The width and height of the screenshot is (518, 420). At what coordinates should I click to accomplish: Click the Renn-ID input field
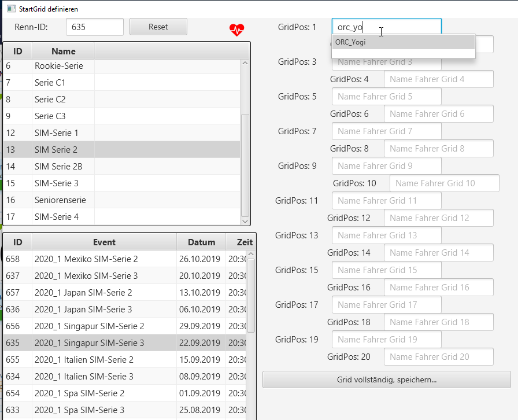(94, 27)
